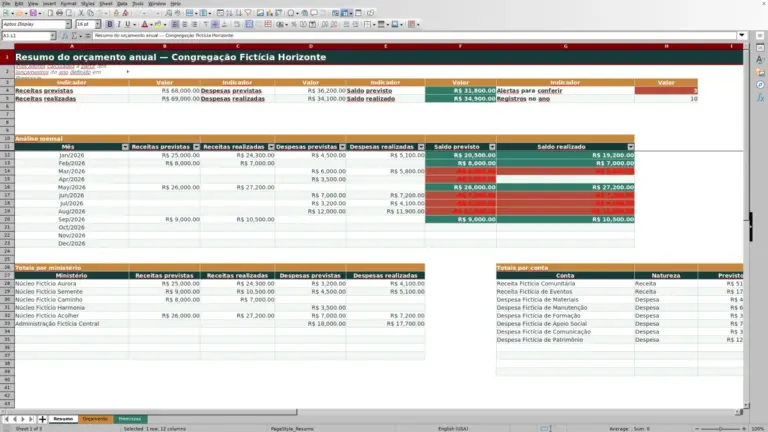Image resolution: width=768 pixels, height=432 pixels.
Task: Open the Sidebar Gallery panel icon
Action: [x=760, y=72]
